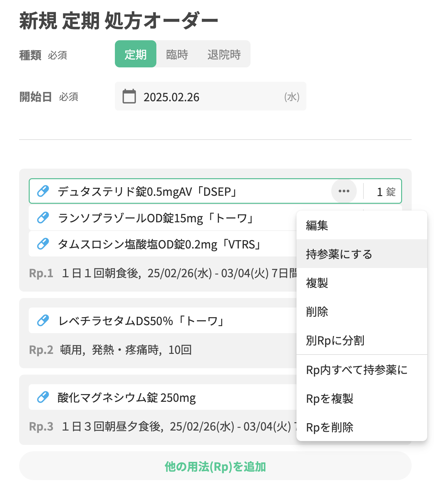Switch prescription type to 臨時

pos(177,54)
